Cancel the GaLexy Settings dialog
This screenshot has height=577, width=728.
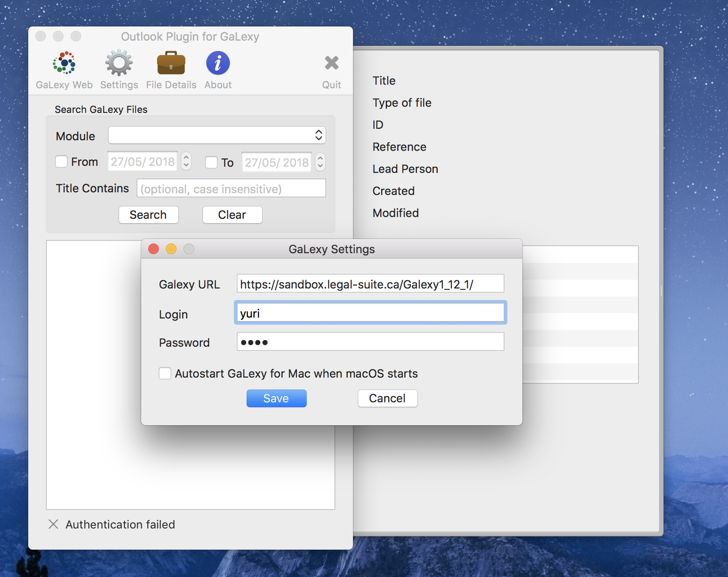pos(388,398)
